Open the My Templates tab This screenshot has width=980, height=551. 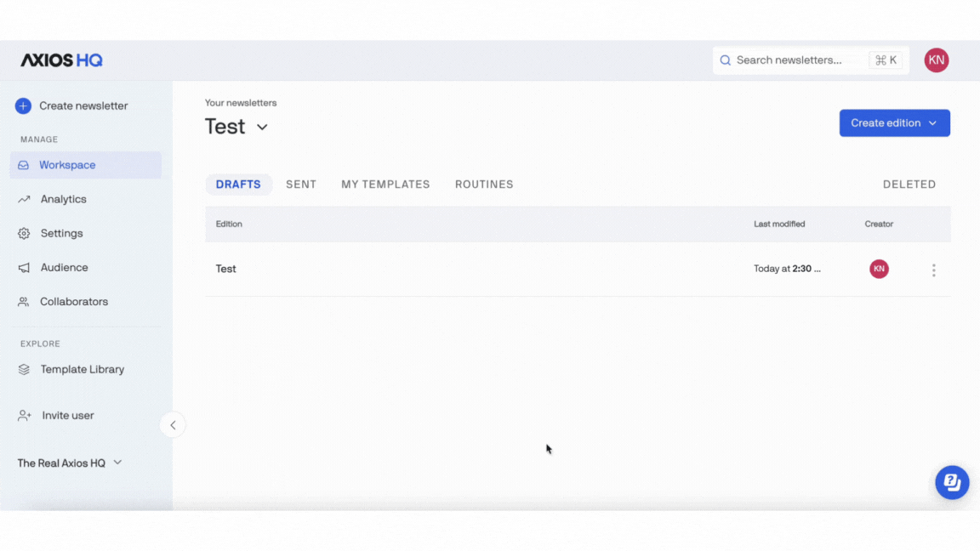(385, 185)
